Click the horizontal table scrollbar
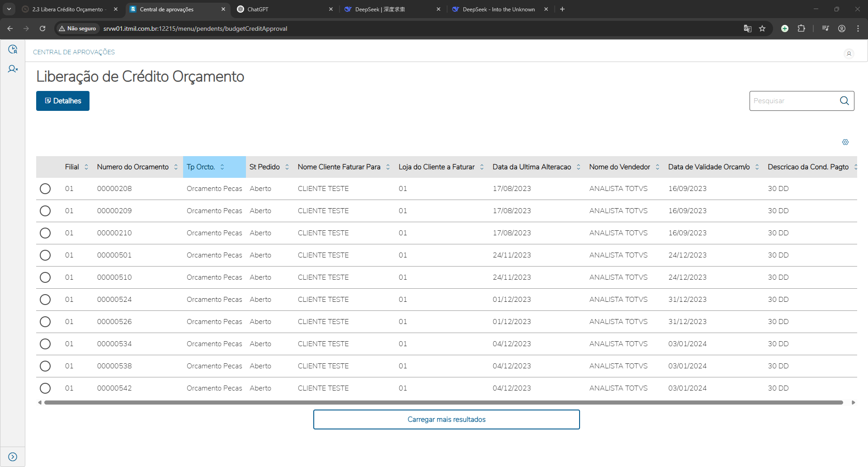Image resolution: width=868 pixels, height=467 pixels. coord(443,402)
